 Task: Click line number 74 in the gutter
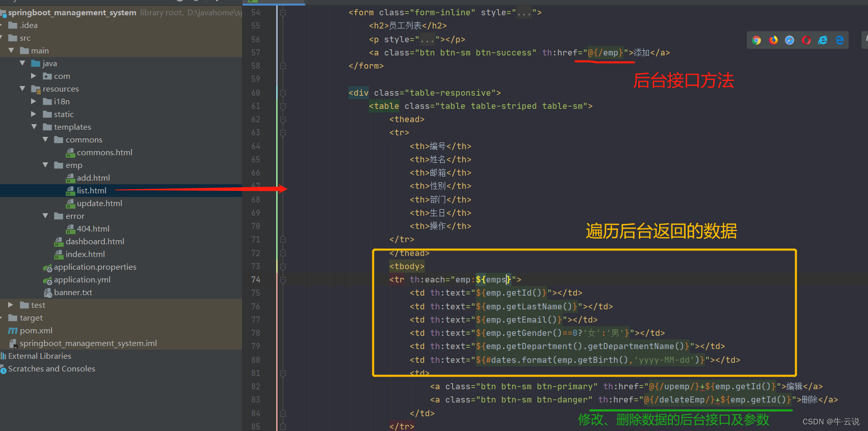pyautogui.click(x=255, y=279)
